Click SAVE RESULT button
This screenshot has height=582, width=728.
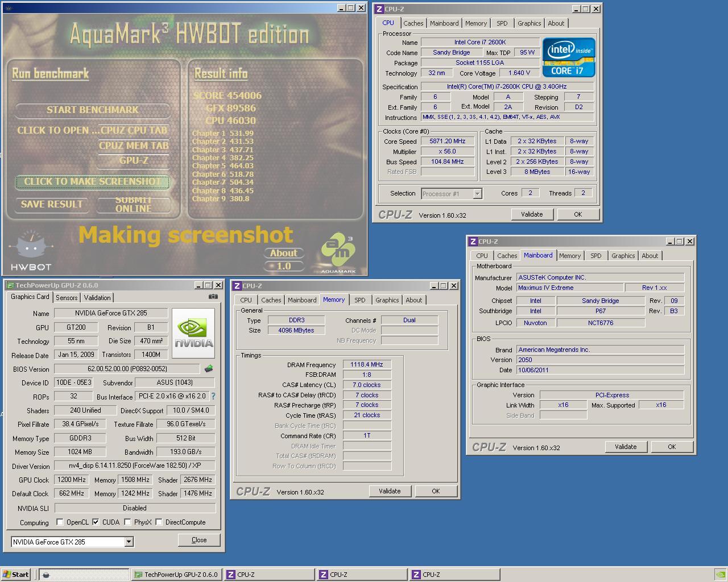(52, 204)
